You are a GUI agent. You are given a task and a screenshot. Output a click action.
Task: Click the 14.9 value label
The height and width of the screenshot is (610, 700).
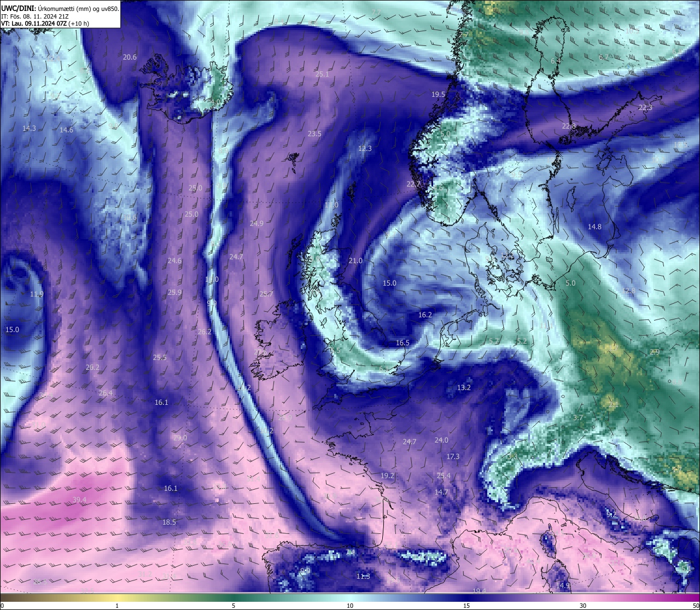[x=563, y=585]
